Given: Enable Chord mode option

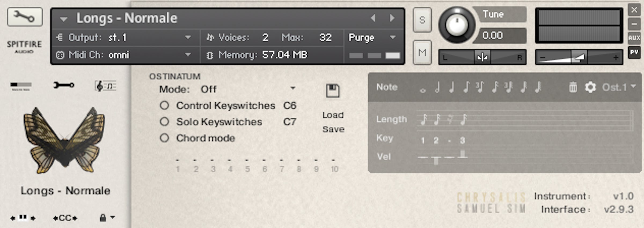Looking at the screenshot, I should point(164,138).
